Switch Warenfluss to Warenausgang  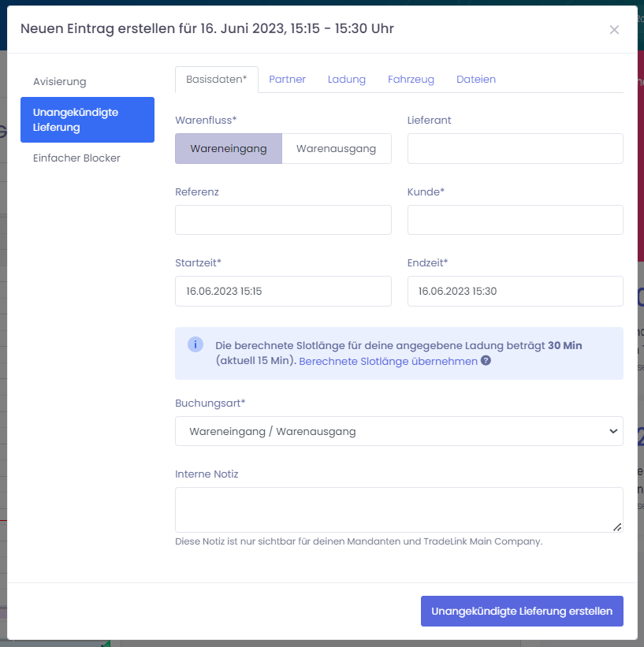(336, 148)
